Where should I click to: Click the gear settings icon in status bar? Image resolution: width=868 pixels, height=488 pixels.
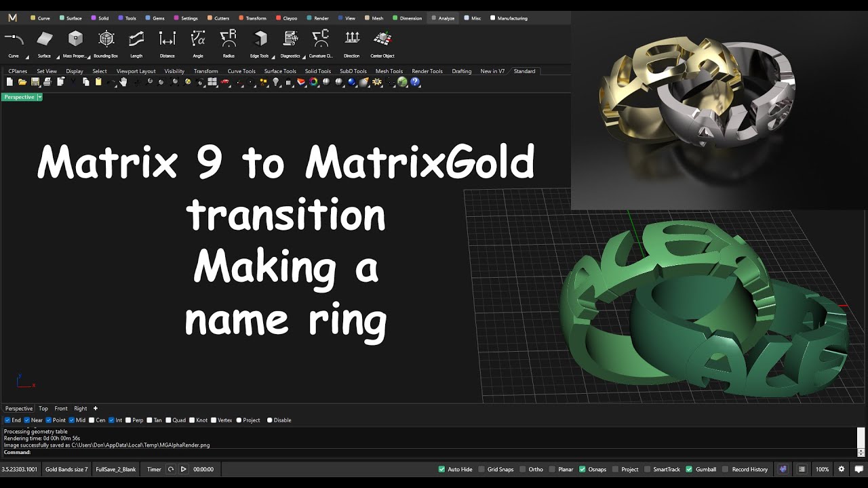pyautogui.click(x=842, y=469)
